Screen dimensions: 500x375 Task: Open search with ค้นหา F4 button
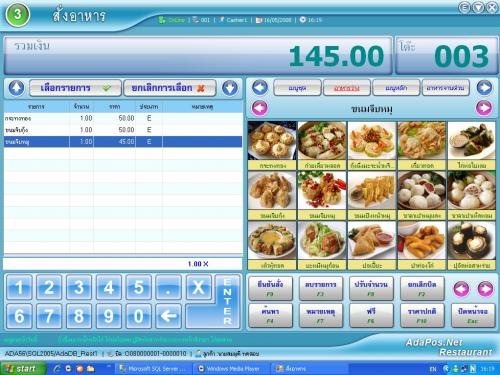[270, 315]
